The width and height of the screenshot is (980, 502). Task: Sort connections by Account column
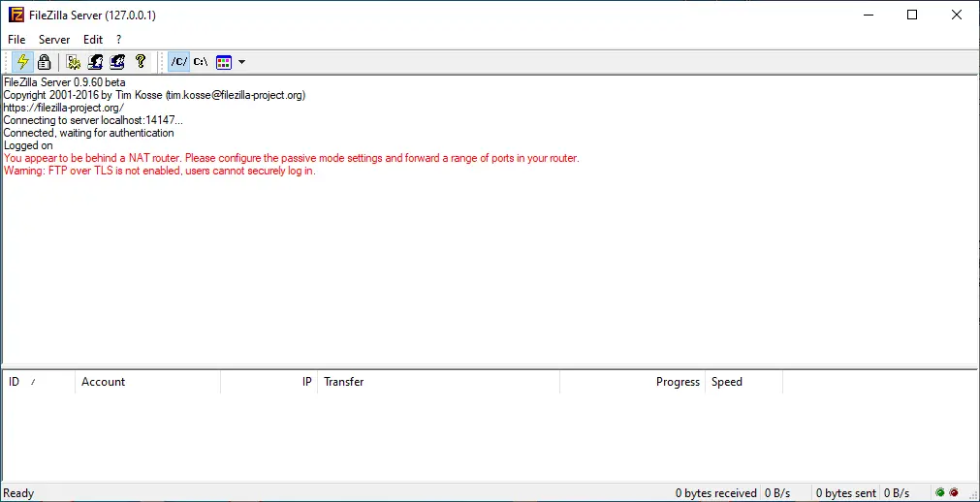coord(147,381)
